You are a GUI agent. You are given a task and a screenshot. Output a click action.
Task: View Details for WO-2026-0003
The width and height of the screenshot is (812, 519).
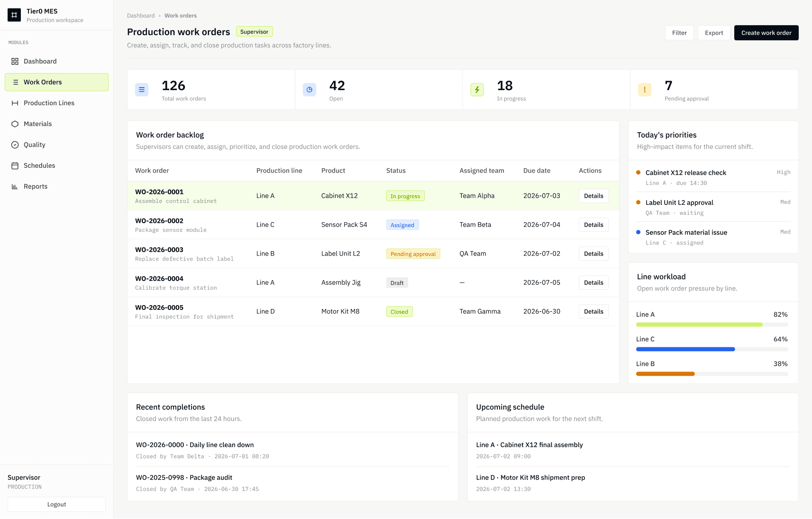(x=593, y=254)
